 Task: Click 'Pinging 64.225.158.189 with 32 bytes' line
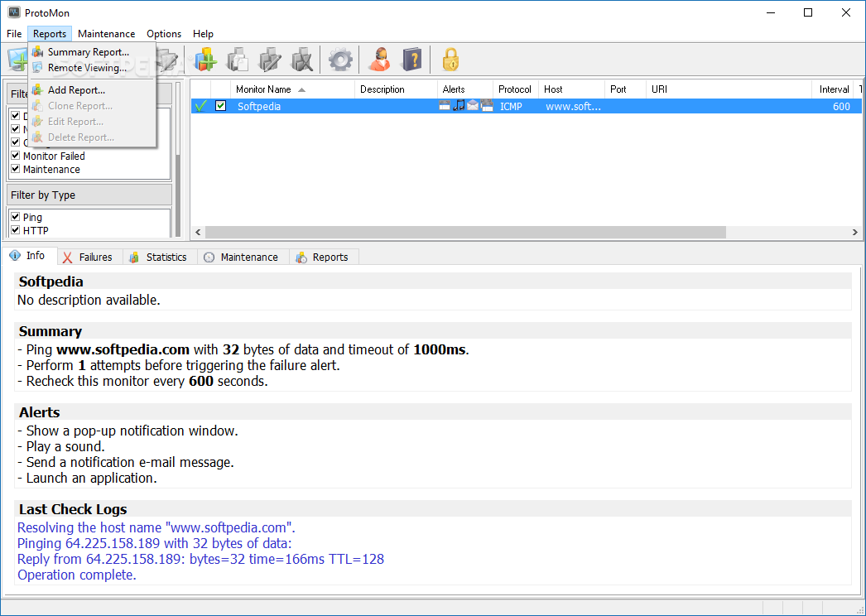coord(155,544)
